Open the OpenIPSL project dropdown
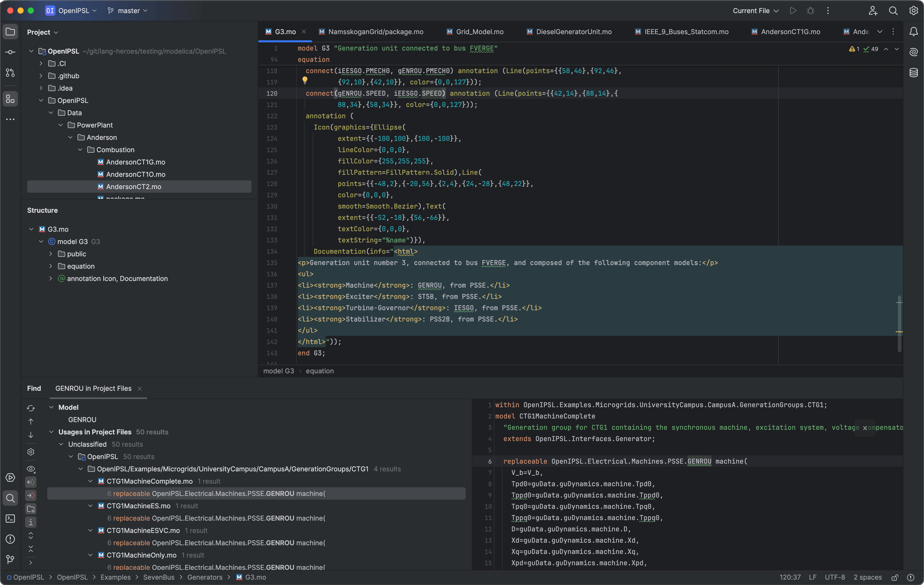924x585 pixels. (71, 11)
